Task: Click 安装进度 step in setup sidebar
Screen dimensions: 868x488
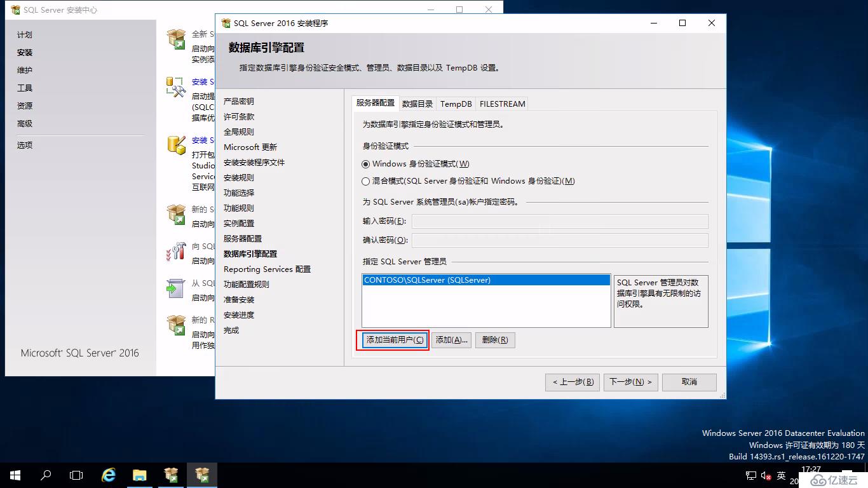Action: tap(239, 315)
